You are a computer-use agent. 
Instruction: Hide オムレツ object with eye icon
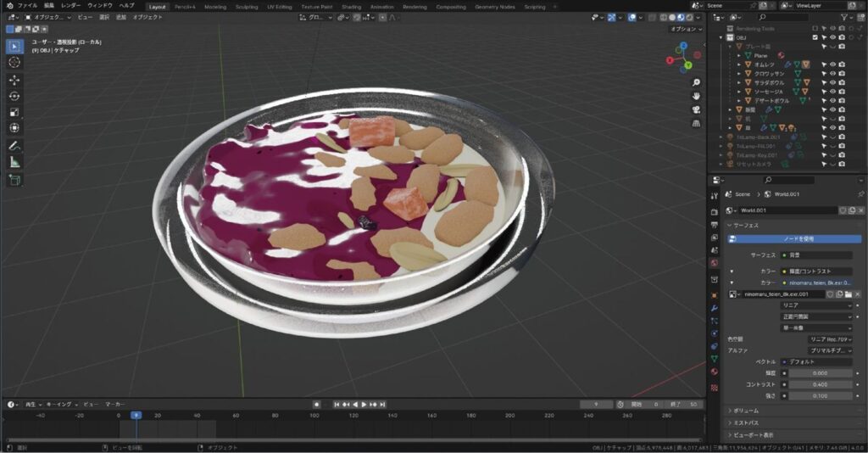[x=832, y=64]
